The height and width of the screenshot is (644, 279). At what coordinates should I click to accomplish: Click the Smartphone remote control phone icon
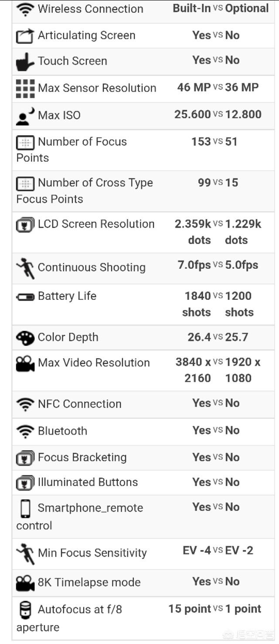(x=25, y=509)
